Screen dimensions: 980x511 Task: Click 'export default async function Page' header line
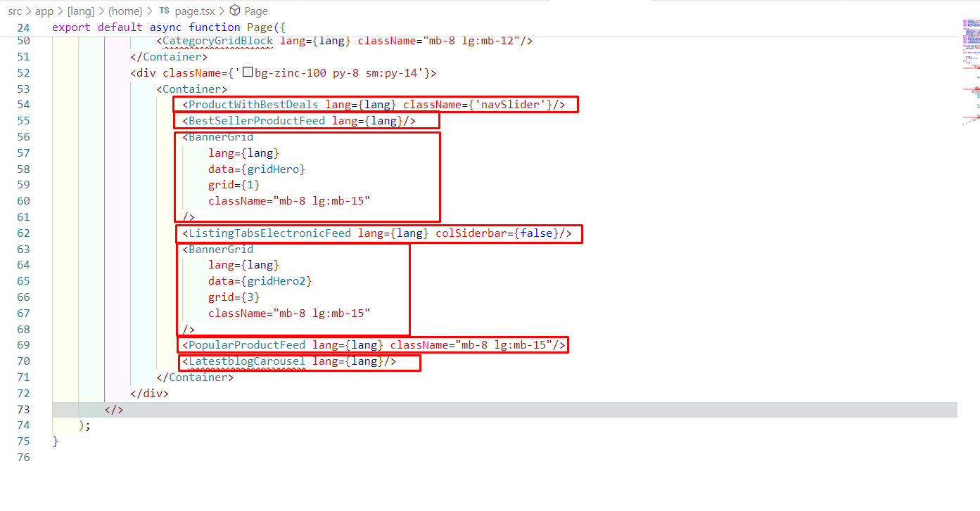tap(170, 27)
